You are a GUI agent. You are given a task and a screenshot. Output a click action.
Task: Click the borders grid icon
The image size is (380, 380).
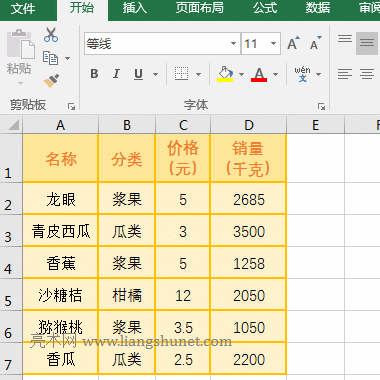[x=181, y=74]
